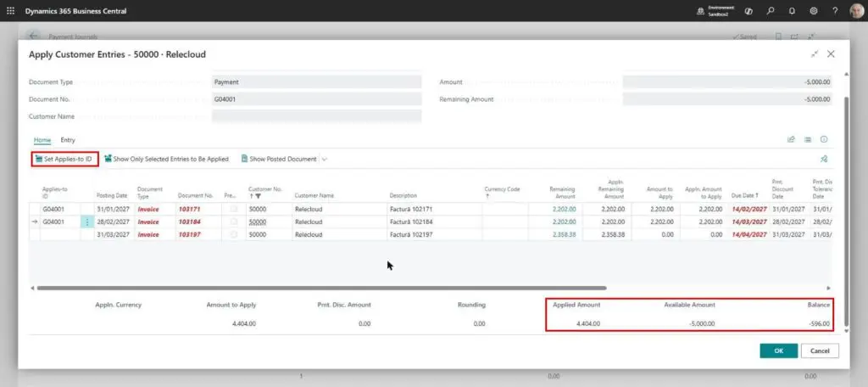Image resolution: width=868 pixels, height=387 pixels.
Task: Click the Description column header
Action: click(403, 196)
